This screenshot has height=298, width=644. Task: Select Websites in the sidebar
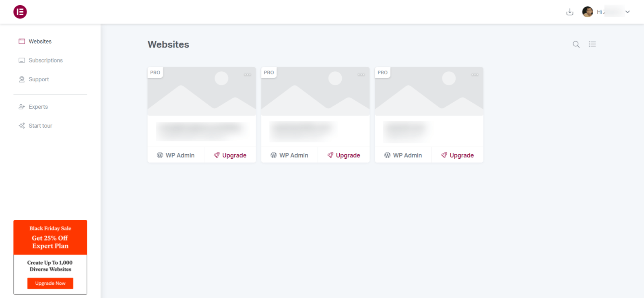[40, 41]
